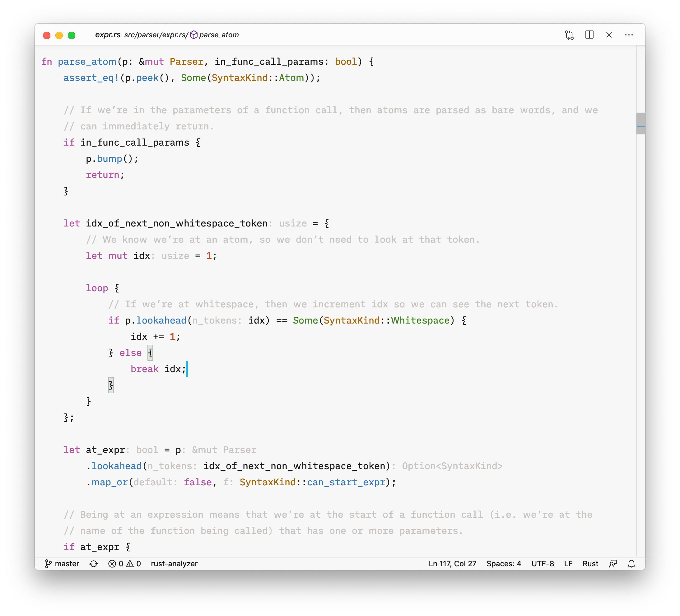Open the parse_atom breadcrumb symbol dropdown
Viewport: 680px width, 616px height.
click(219, 35)
